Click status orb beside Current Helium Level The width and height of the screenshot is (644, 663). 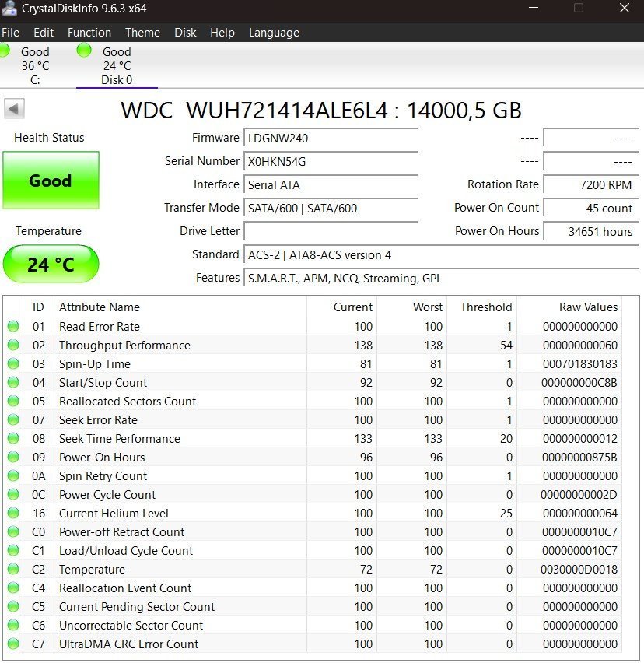(13, 514)
